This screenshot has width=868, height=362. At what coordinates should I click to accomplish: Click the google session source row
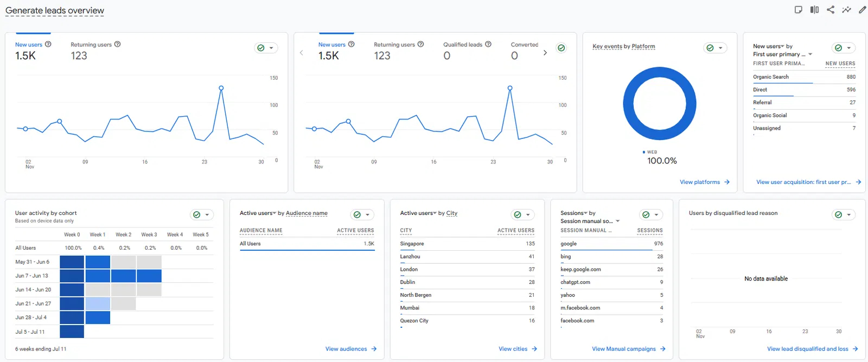click(x=611, y=244)
